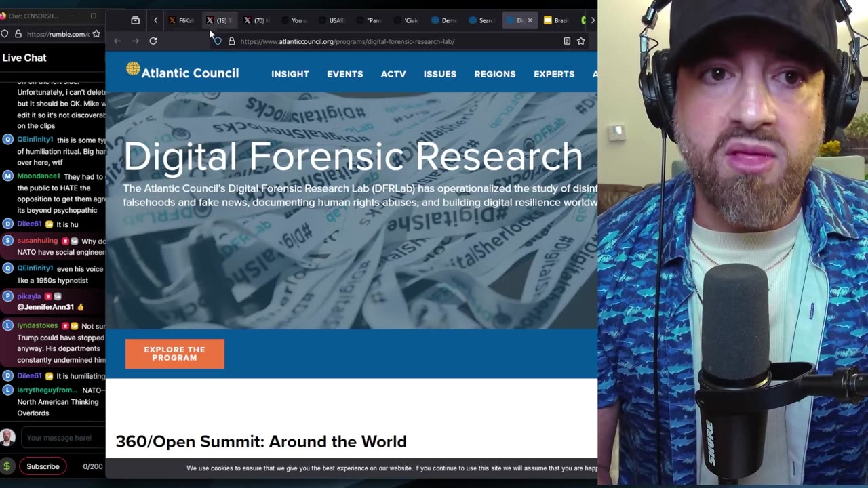This screenshot has width=868, height=488.
Task: Click lyndastokes' L avatar in chat
Action: pyautogui.click(x=8, y=326)
